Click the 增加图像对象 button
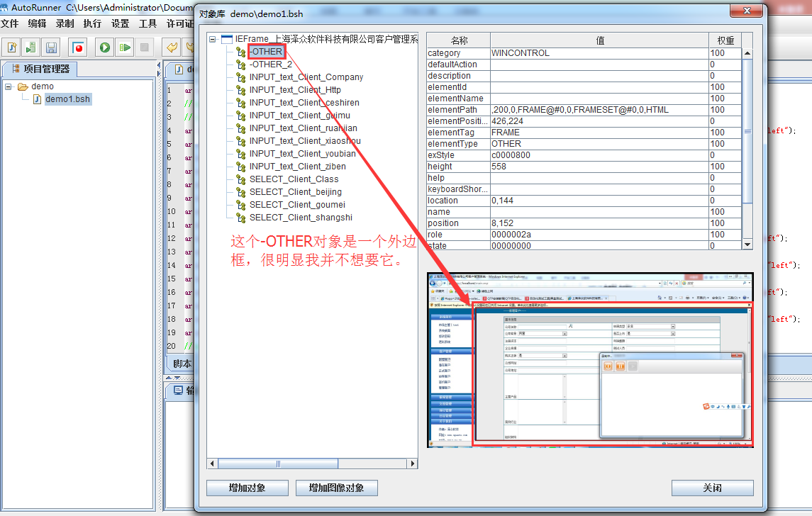Viewport: 812px width, 516px height. click(x=336, y=488)
